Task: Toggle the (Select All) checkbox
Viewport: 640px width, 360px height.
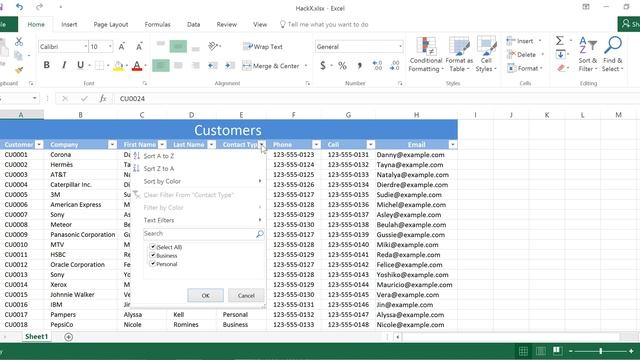Action: [x=153, y=247]
